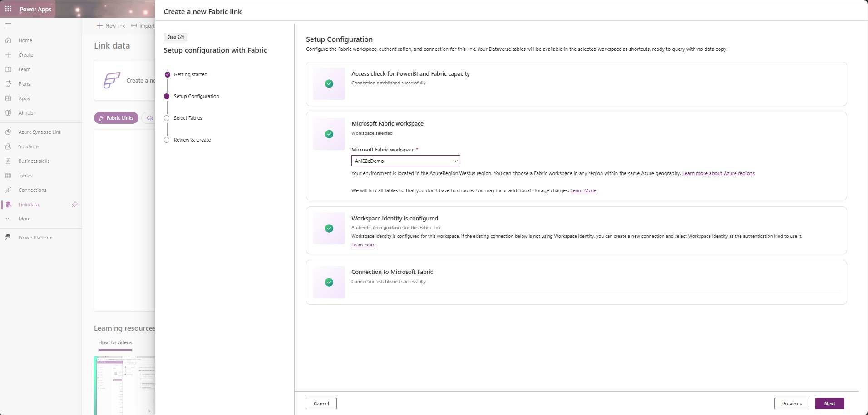This screenshot has height=415, width=868.
Task: Click the Connections plug icon
Action: click(8, 190)
